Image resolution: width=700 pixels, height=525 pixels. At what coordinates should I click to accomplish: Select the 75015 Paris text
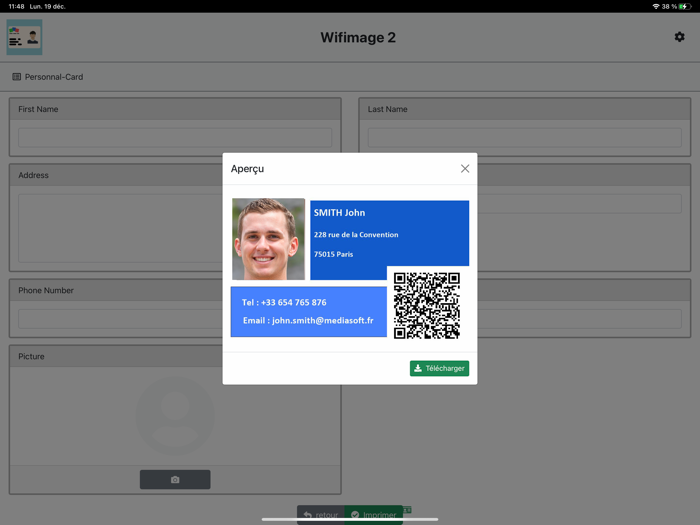[x=333, y=254]
